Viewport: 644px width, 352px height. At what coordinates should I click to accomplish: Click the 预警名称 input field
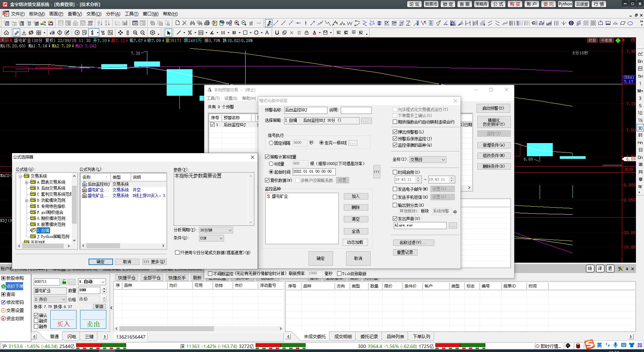tap(306, 110)
